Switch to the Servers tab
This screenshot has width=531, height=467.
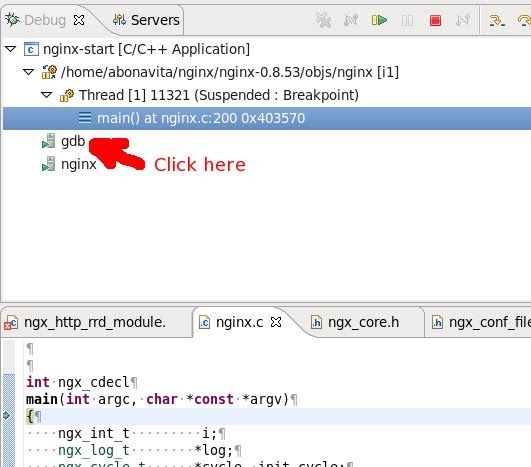pos(146,20)
